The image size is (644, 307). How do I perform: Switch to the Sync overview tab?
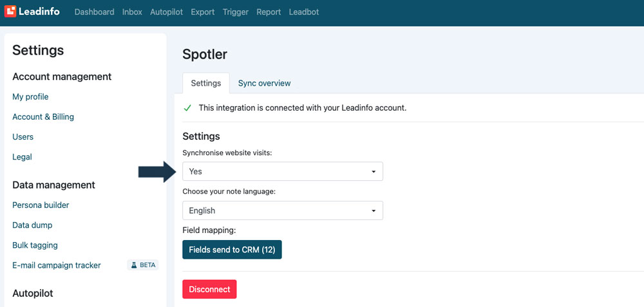[265, 83]
